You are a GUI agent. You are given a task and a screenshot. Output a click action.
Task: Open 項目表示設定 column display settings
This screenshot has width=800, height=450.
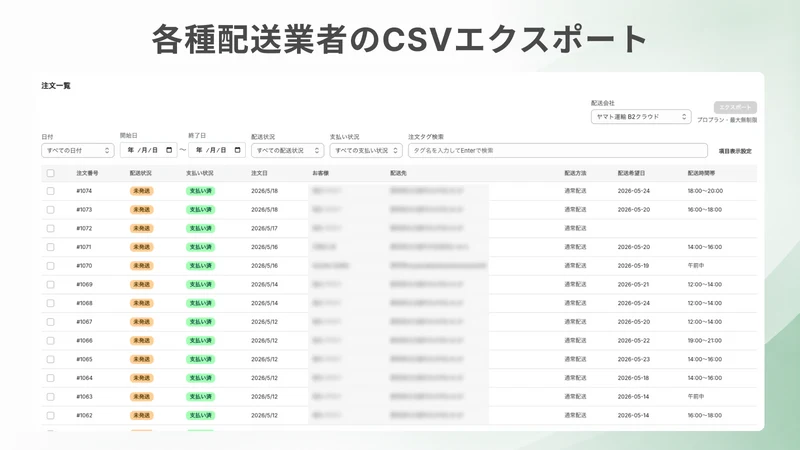point(735,151)
